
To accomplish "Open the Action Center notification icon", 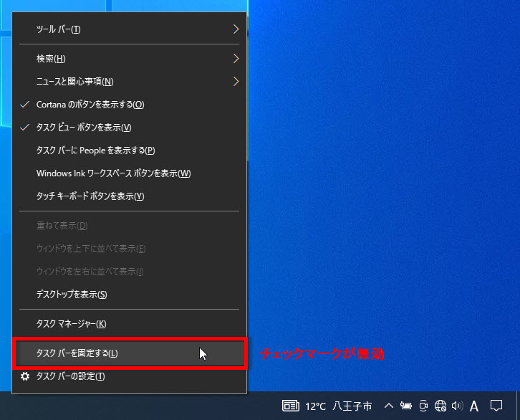I will pyautogui.click(x=496, y=406).
